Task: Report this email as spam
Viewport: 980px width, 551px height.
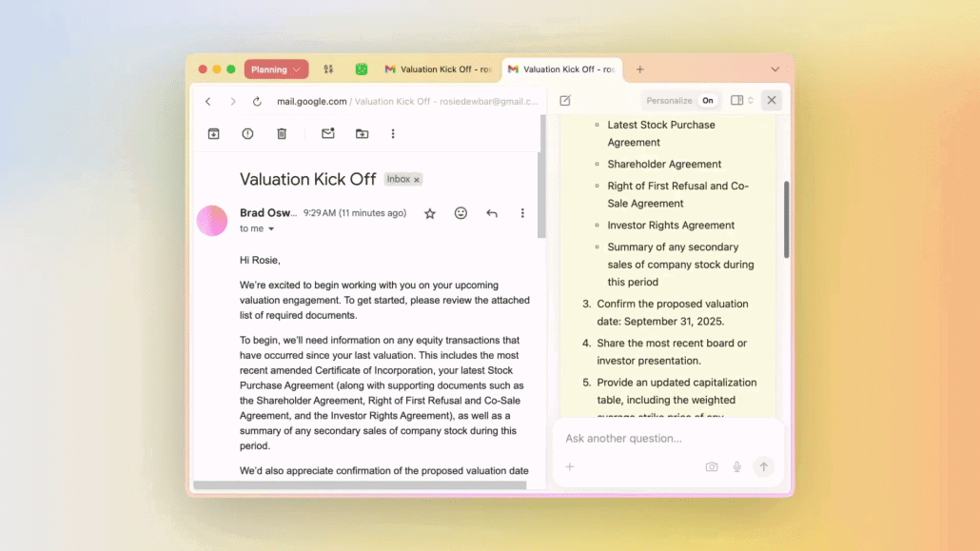Action: 247,134
